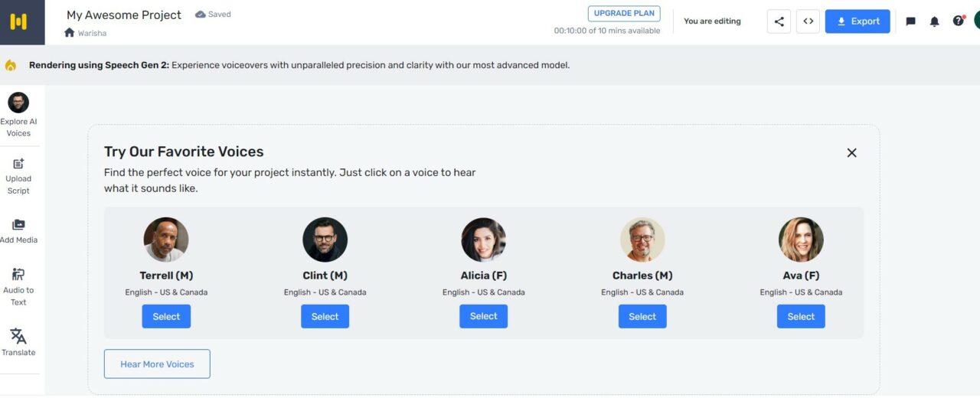Click the Upload Script sidebar icon
Viewport: 980px width, 398px height.
18,175
